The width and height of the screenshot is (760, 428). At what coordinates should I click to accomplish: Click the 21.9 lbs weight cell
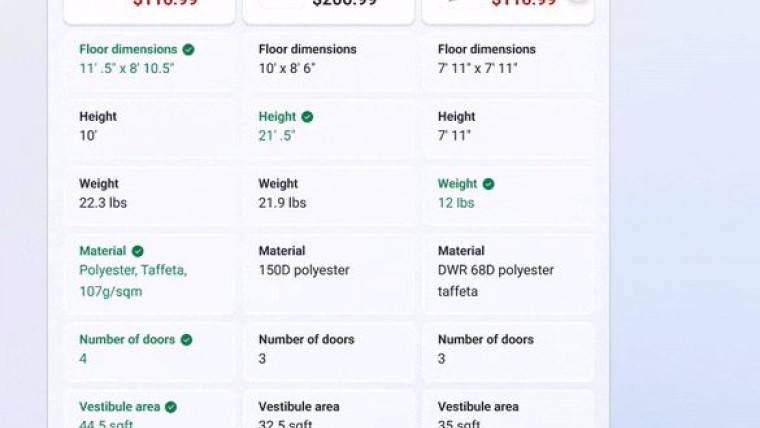tap(329, 196)
